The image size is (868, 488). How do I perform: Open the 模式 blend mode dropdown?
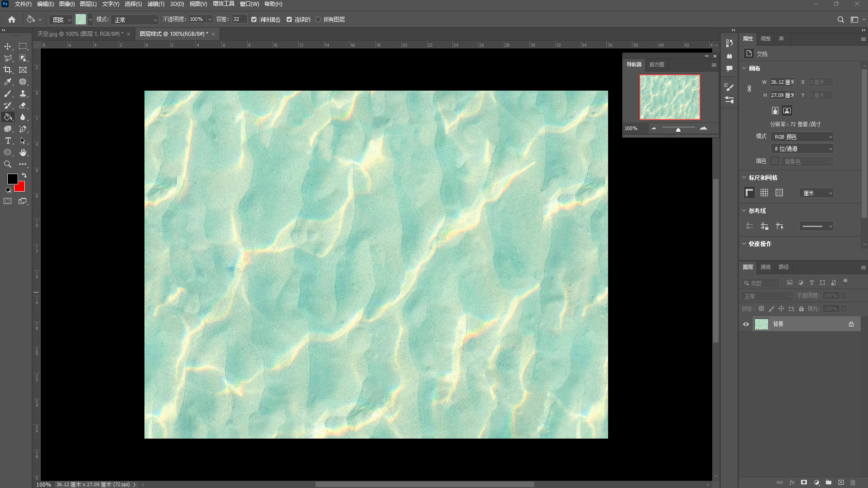point(135,19)
